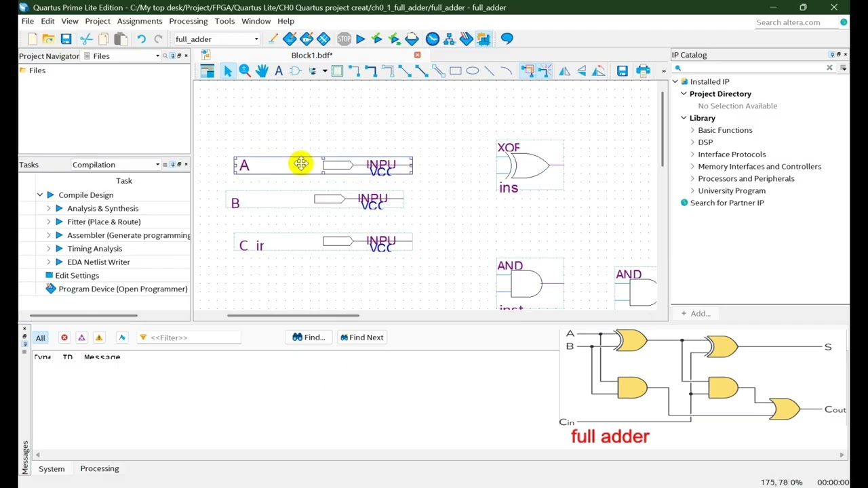
Task: Click the Find Next button
Action: pos(362,338)
